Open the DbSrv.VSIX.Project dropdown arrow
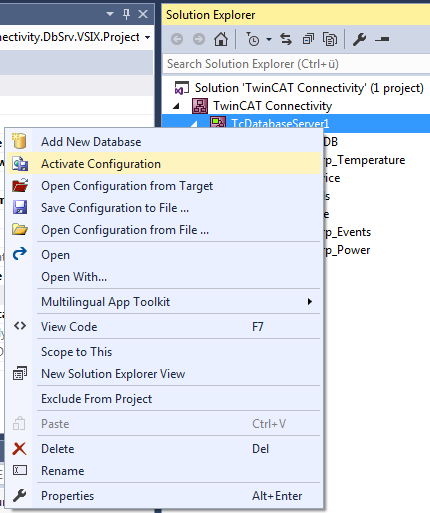Viewport: 430px width, 513px height. (147, 38)
